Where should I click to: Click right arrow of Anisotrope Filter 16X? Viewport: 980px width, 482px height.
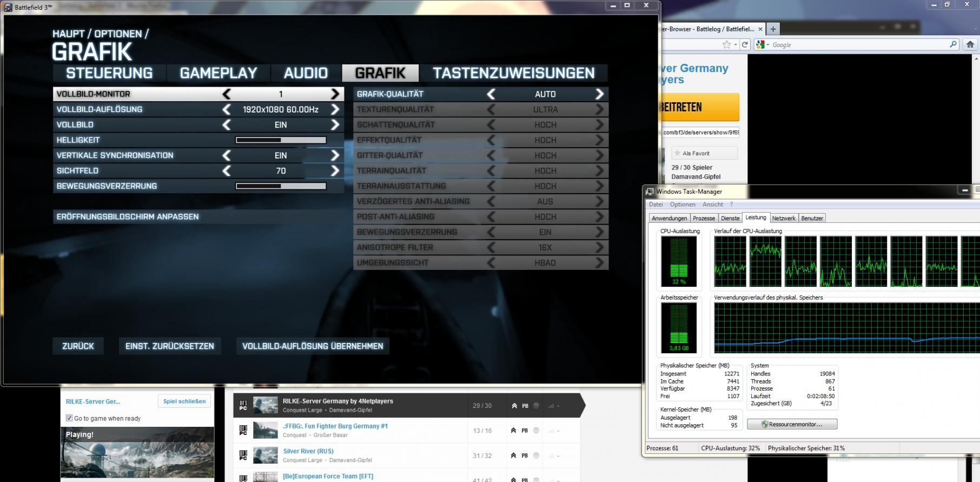(x=599, y=247)
